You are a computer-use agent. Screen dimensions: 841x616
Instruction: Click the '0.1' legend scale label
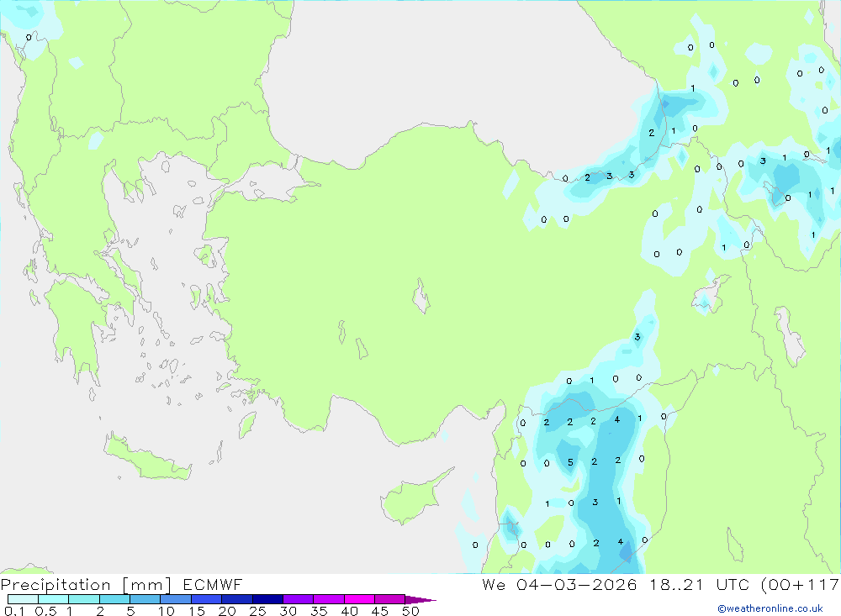[14, 611]
